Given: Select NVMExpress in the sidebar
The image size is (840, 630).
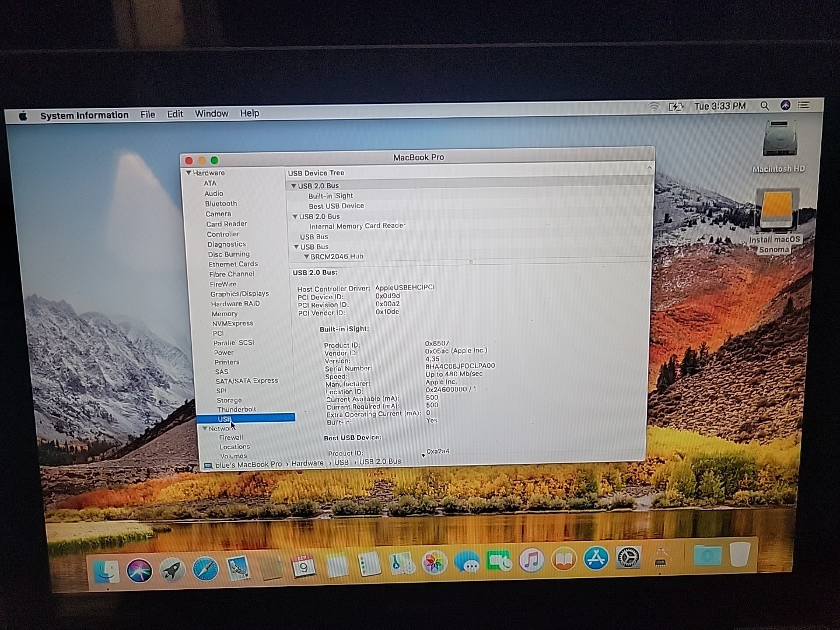Looking at the screenshot, I should tap(233, 323).
